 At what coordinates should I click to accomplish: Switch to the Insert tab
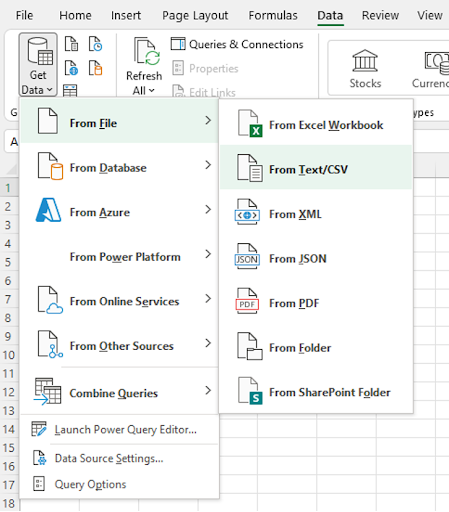tap(126, 15)
